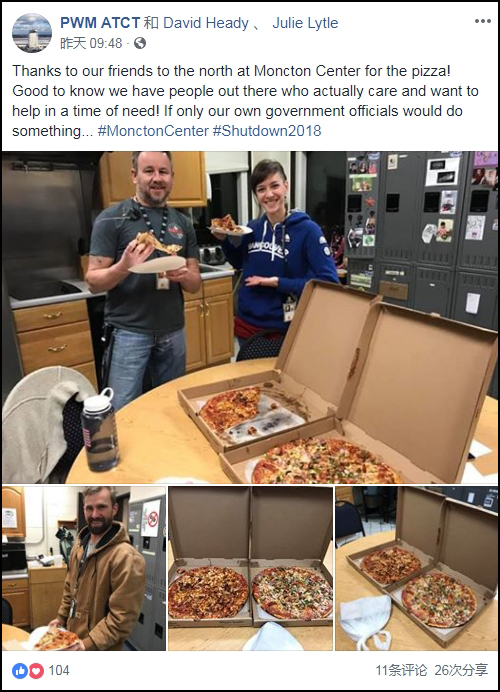Open Julie Lytle's profile link

(x=305, y=23)
